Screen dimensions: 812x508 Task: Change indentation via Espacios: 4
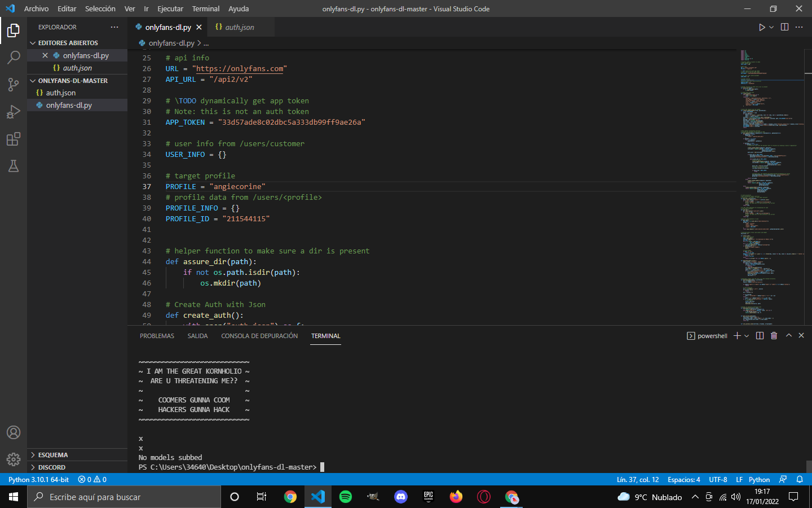684,479
